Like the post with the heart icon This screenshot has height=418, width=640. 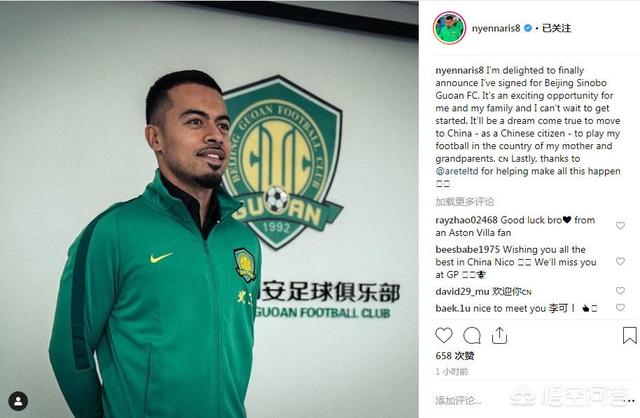click(444, 336)
